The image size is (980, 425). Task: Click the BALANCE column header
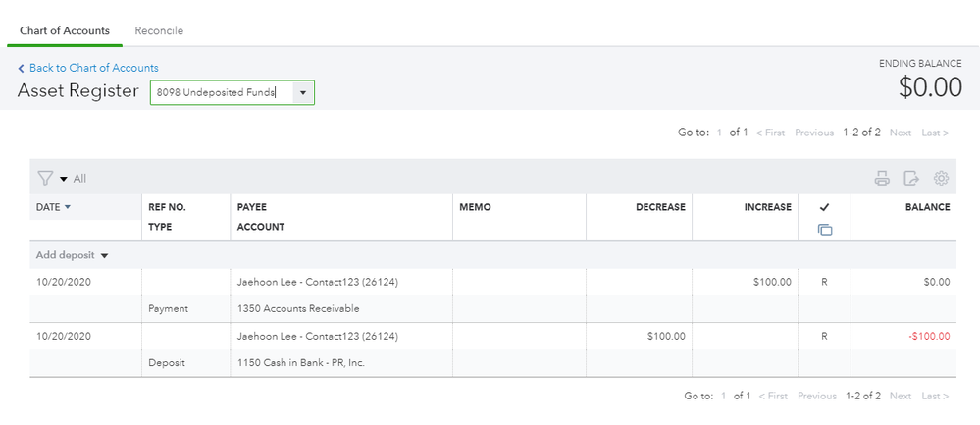click(x=927, y=207)
